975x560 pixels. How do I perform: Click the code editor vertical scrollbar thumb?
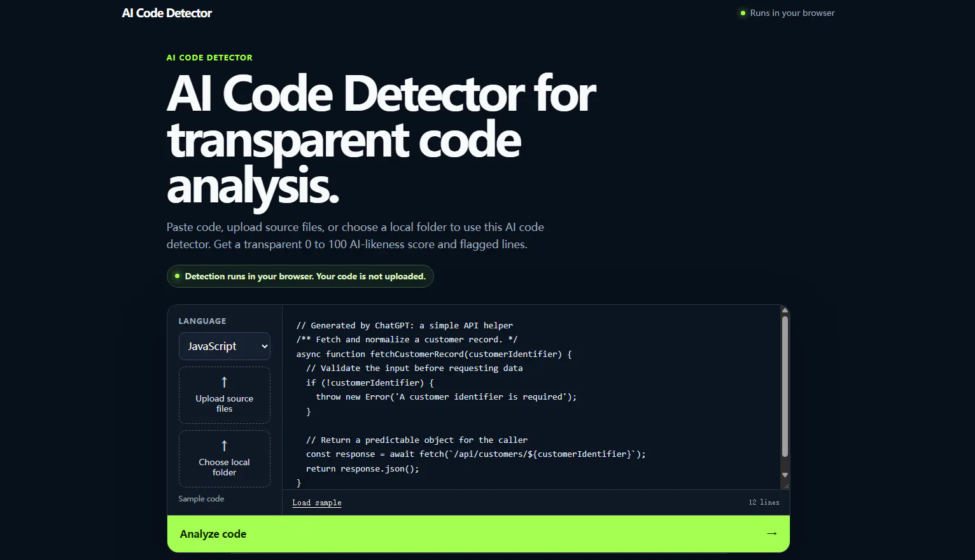pos(785,386)
